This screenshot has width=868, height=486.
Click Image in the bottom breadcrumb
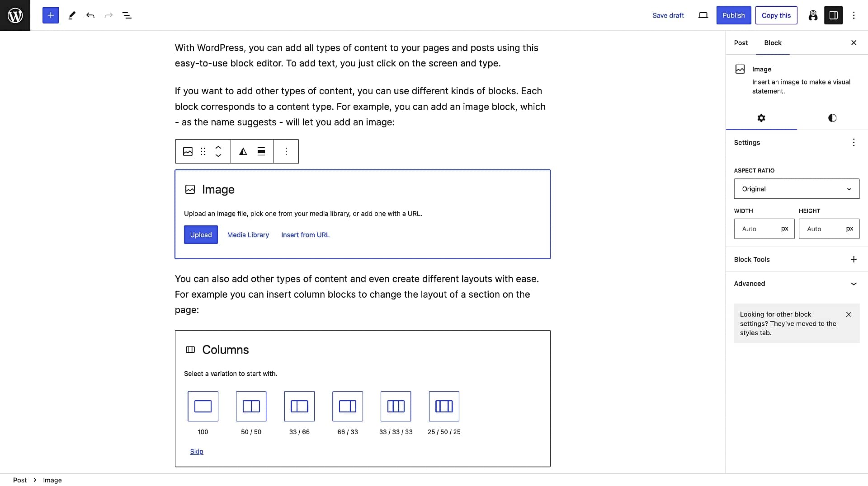52,480
